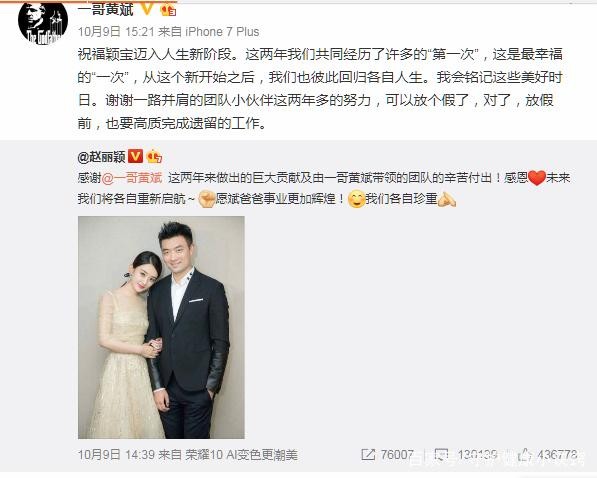Open comments with the 130139 count
Screen dimensions: 597x478
coord(466,454)
